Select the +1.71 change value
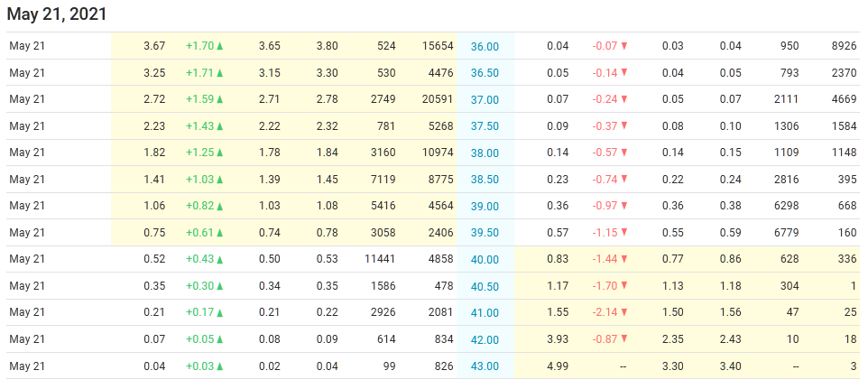Viewport: 868px width, 389px height. 199,72
